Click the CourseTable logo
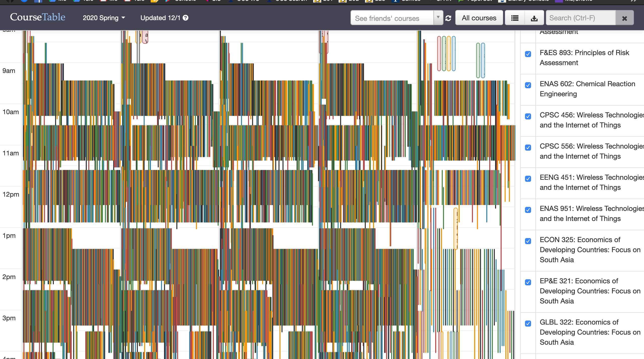This screenshot has width=644, height=359. click(38, 17)
